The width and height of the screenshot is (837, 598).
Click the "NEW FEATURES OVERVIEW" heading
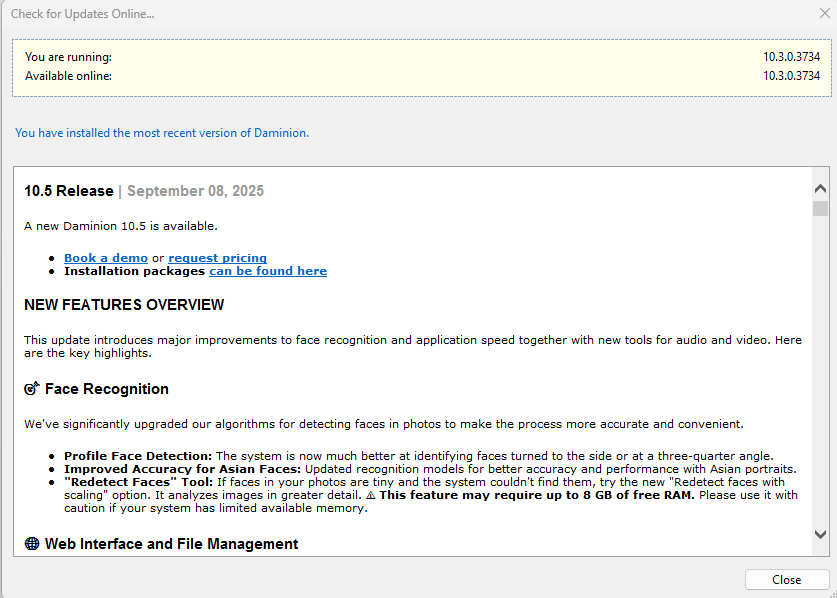[x=124, y=305]
